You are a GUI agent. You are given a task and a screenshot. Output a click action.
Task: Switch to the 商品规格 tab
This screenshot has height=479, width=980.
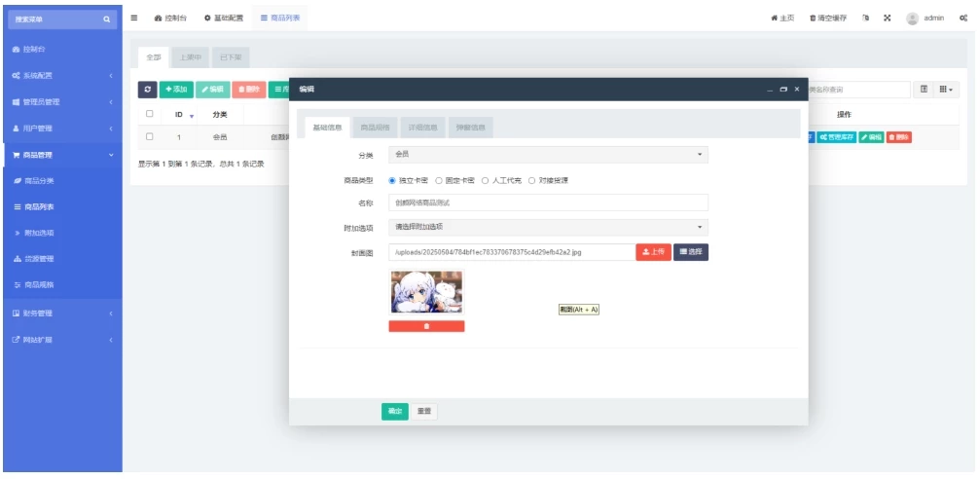tap(375, 128)
